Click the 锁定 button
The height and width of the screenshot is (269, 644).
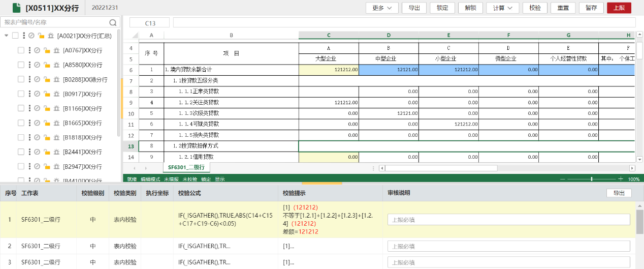(x=442, y=8)
